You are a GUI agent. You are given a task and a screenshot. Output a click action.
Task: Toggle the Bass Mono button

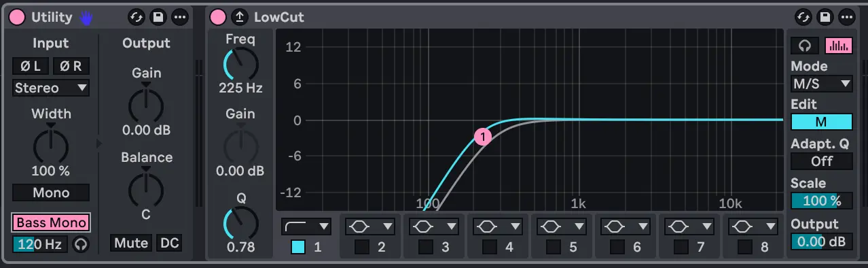[51, 222]
